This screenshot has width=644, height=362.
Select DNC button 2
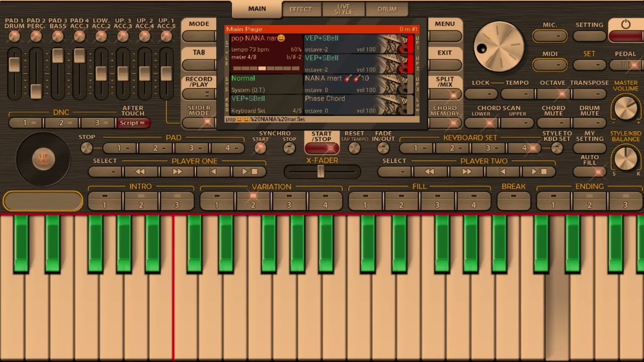(x=61, y=123)
